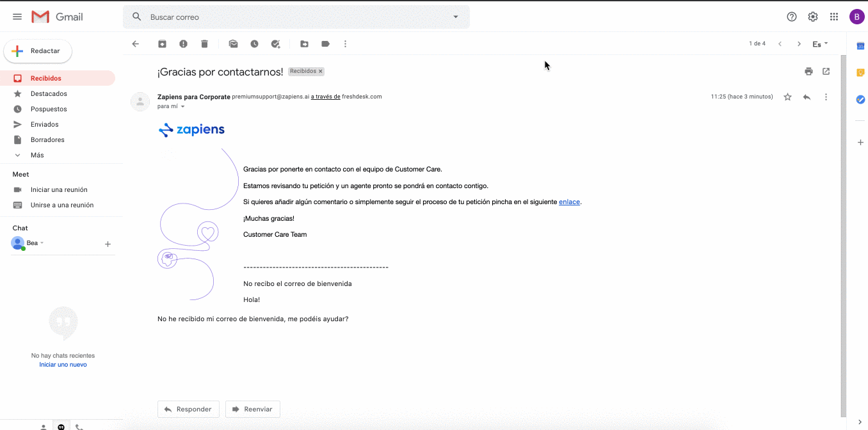Image resolution: width=868 pixels, height=430 pixels.
Task: Open message more options menu
Action: (x=826, y=97)
